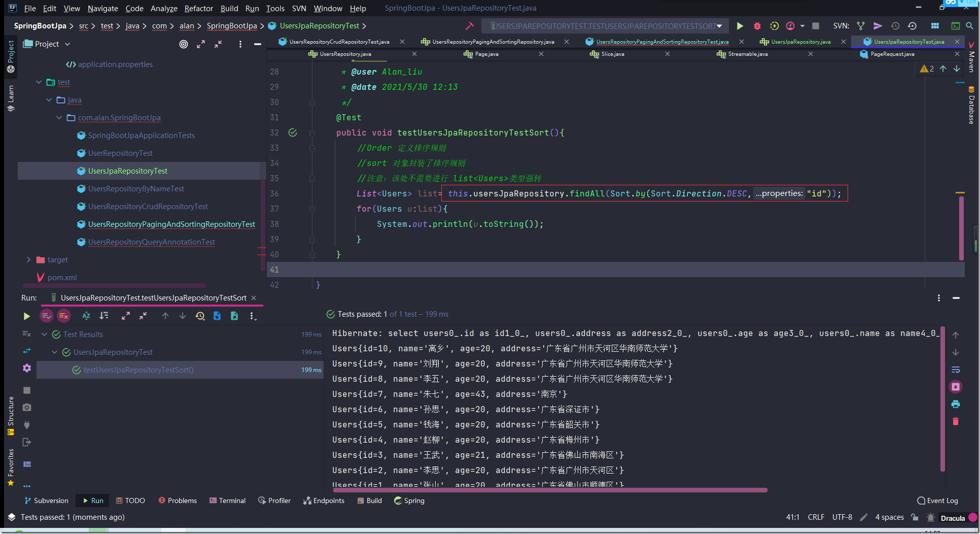Switch to PageRequest.java tab

point(892,54)
